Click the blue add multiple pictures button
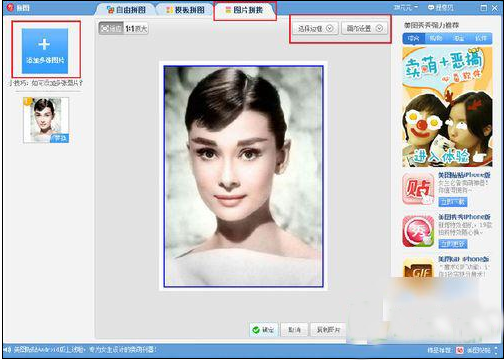Screen dimensions: 504x360 pyautogui.click(x=45, y=51)
